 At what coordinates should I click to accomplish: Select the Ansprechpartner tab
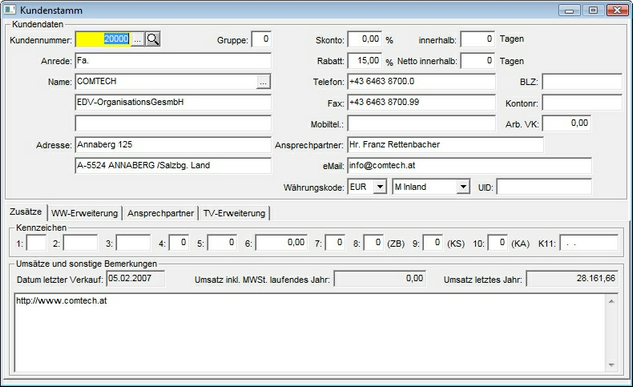(x=160, y=213)
